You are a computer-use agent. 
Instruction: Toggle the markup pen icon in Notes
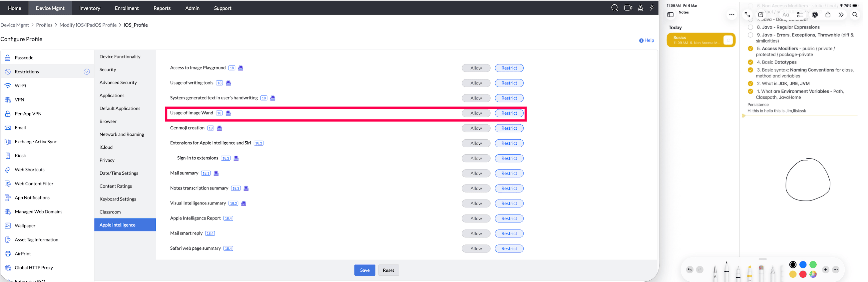[815, 15]
